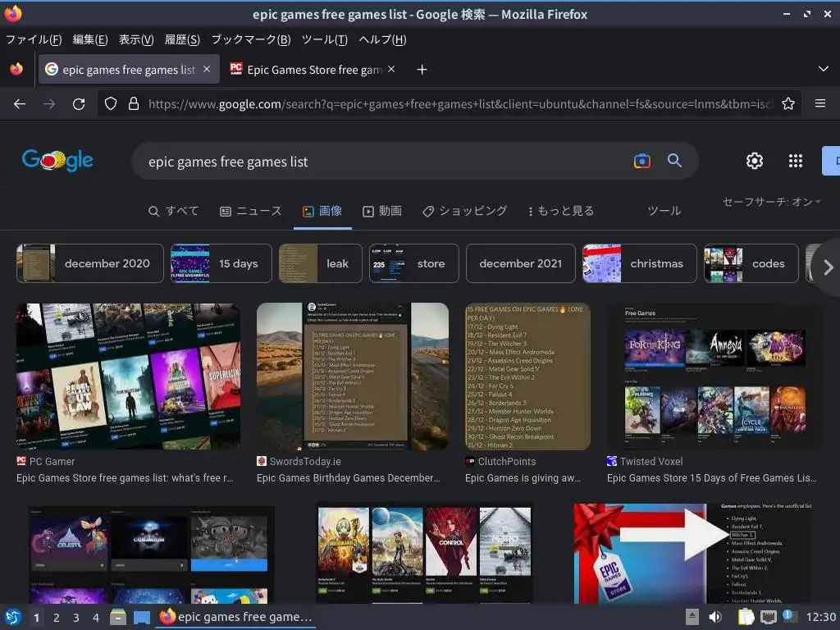Select the 画像 tab

click(x=322, y=211)
